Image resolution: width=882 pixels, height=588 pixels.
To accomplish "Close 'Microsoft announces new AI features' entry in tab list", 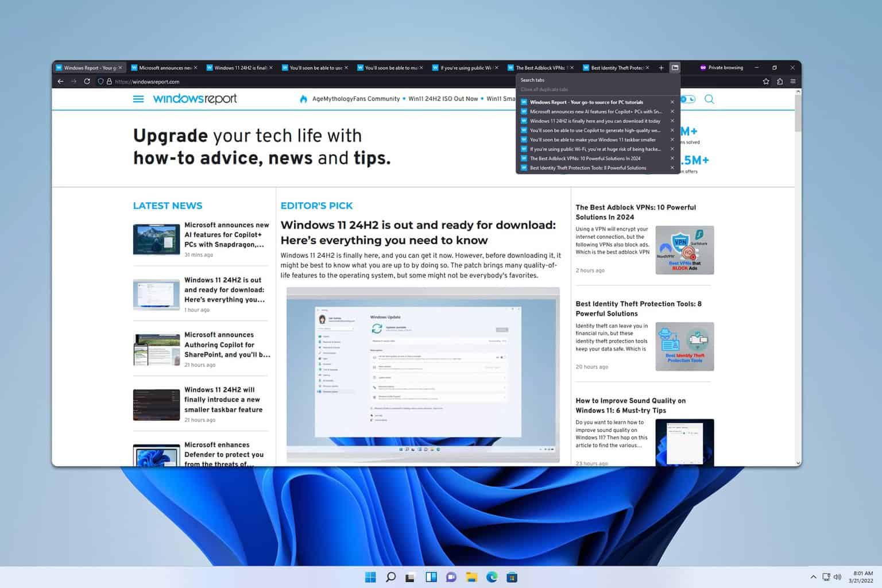I will [x=672, y=111].
